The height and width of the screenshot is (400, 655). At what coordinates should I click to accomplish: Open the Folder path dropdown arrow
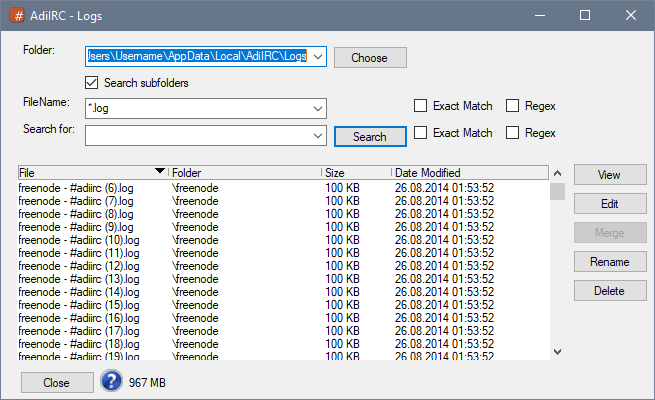click(x=318, y=57)
